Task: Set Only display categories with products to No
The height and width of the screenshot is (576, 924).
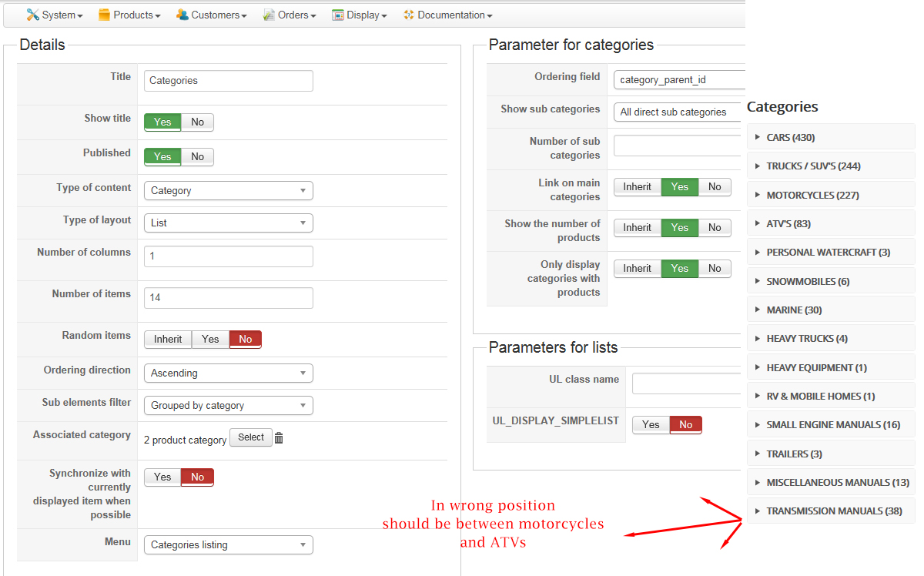Action: pyautogui.click(x=715, y=268)
